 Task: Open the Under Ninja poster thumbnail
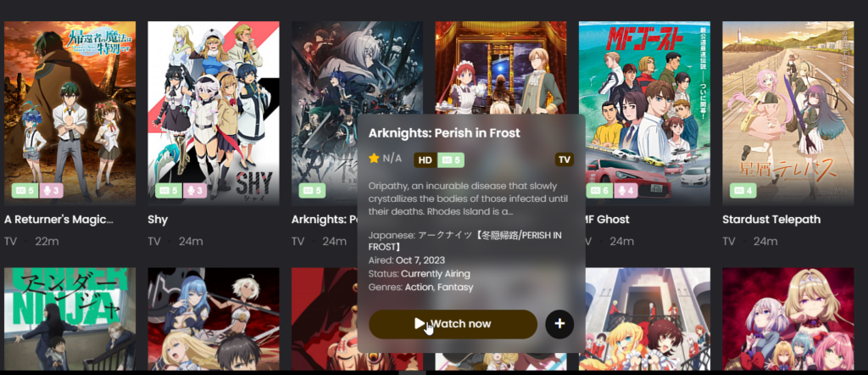pos(70,319)
